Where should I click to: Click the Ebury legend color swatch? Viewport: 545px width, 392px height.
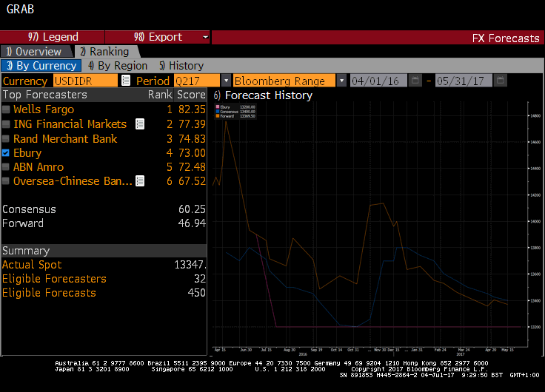(218, 107)
